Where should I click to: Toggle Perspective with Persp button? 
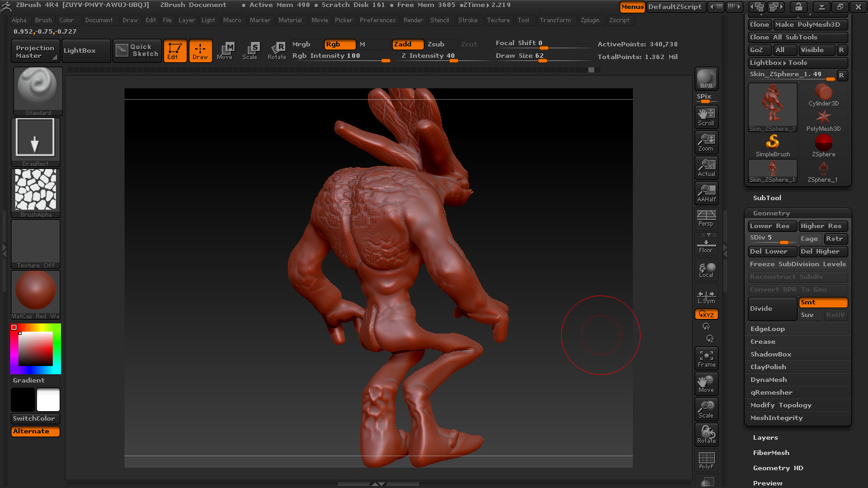coord(706,218)
